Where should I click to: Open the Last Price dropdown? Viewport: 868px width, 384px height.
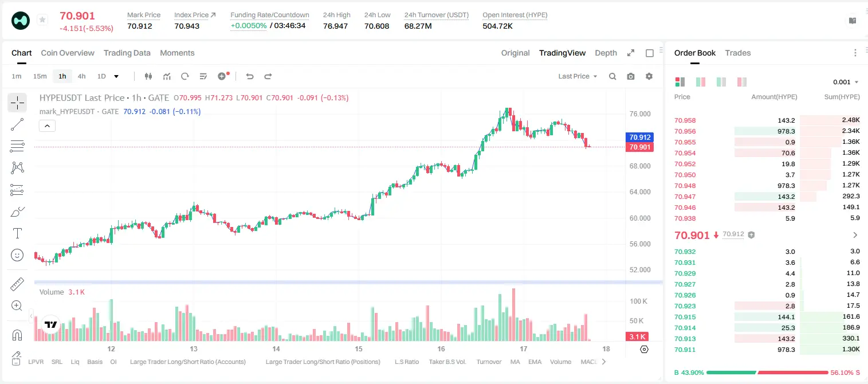[578, 76]
